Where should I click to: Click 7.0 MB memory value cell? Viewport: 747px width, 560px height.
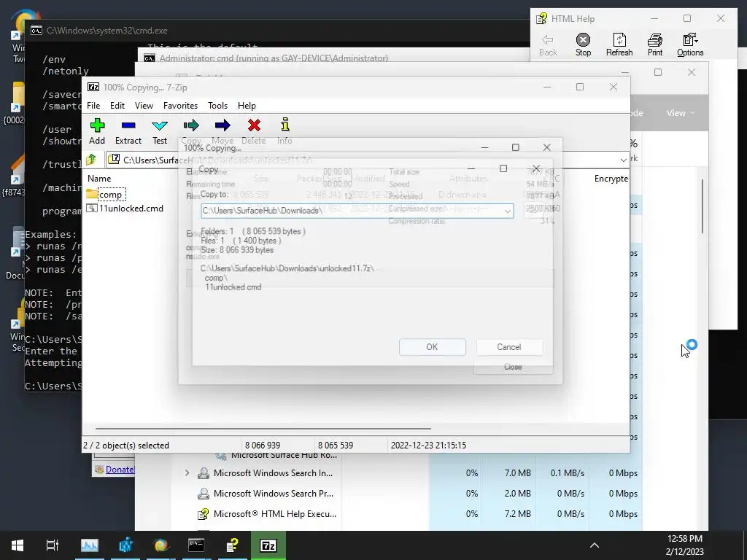point(517,472)
